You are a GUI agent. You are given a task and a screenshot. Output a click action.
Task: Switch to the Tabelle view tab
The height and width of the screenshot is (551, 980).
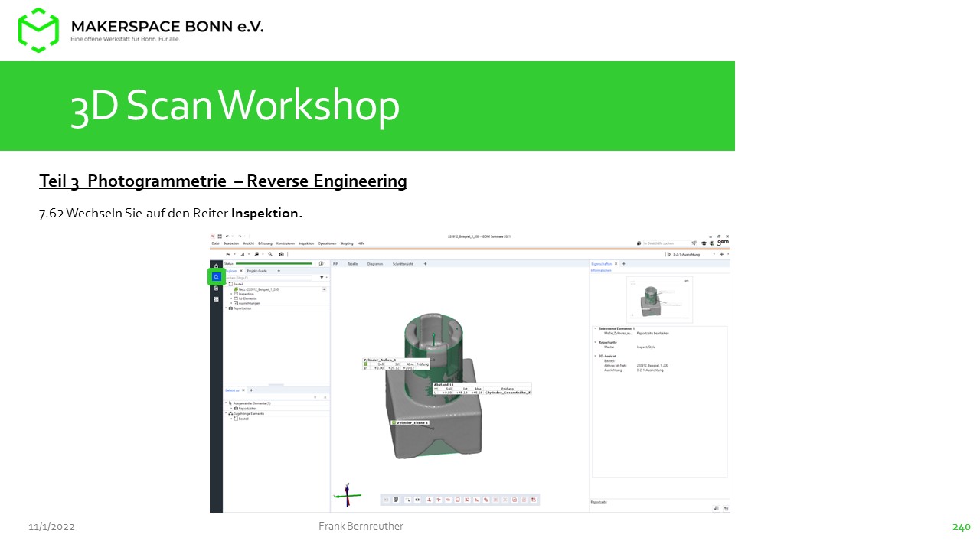(x=352, y=264)
